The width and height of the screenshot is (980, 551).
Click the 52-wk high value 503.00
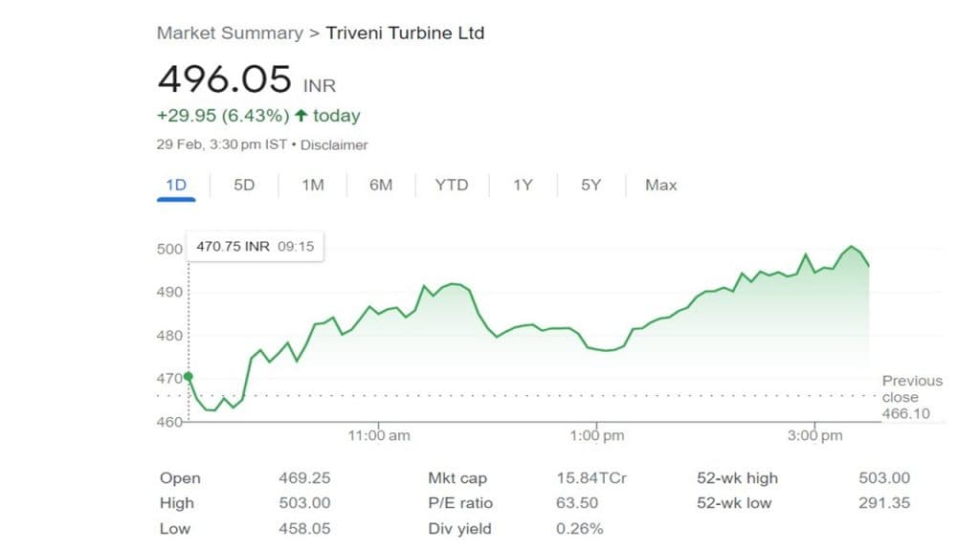885,478
